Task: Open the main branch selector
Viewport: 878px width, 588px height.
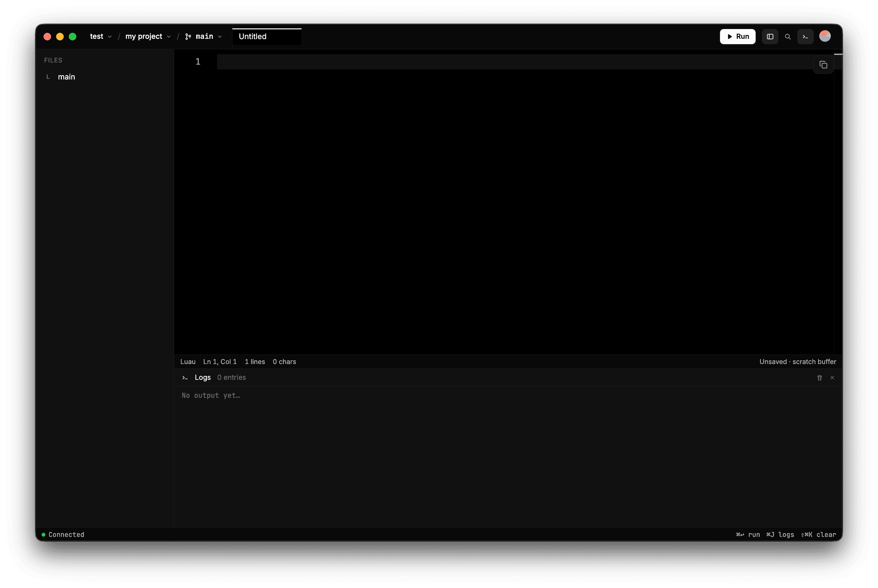Action: click(203, 36)
